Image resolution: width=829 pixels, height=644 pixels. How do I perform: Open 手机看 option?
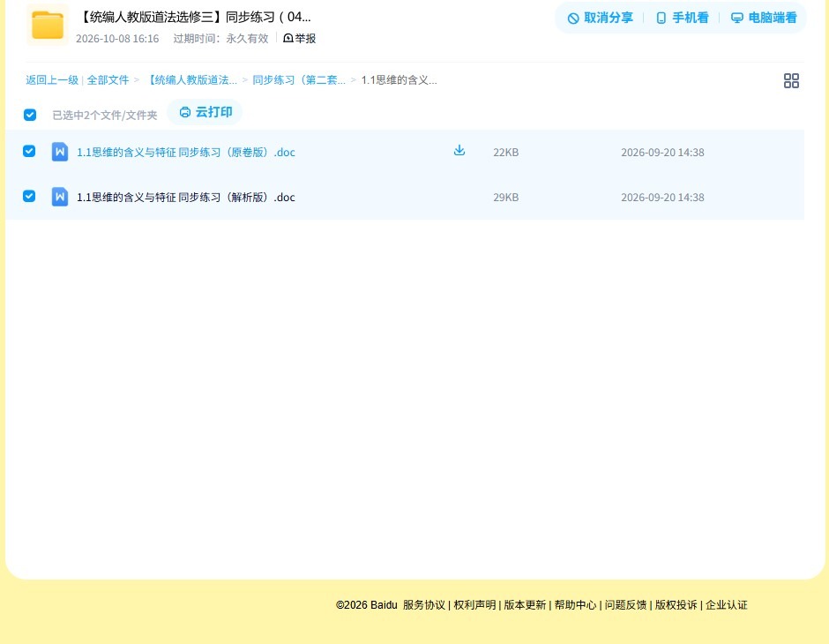pos(682,18)
